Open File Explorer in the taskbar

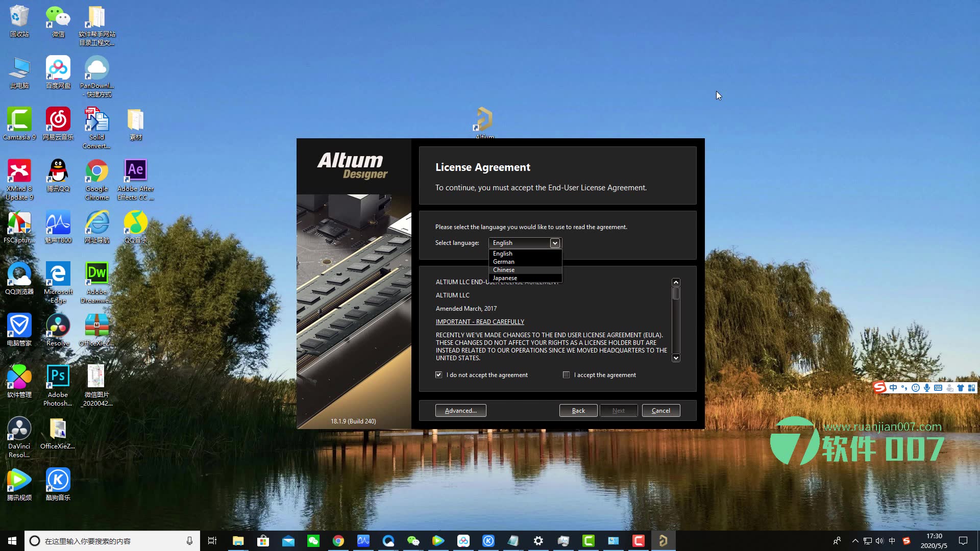coord(238,541)
